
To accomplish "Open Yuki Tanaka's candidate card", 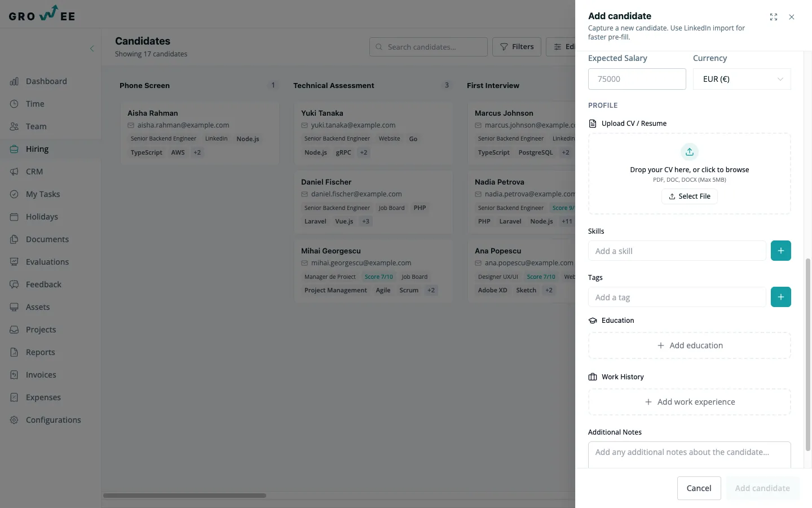I will 373,133.
